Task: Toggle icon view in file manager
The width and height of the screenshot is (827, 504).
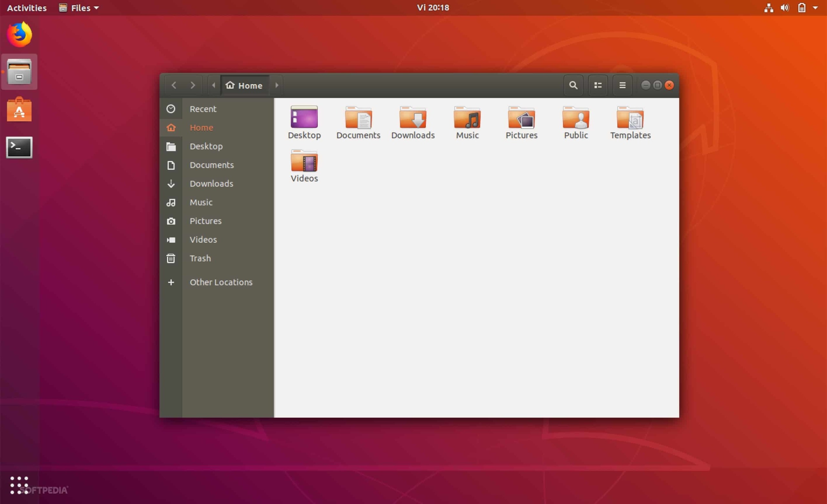Action: [x=598, y=85]
